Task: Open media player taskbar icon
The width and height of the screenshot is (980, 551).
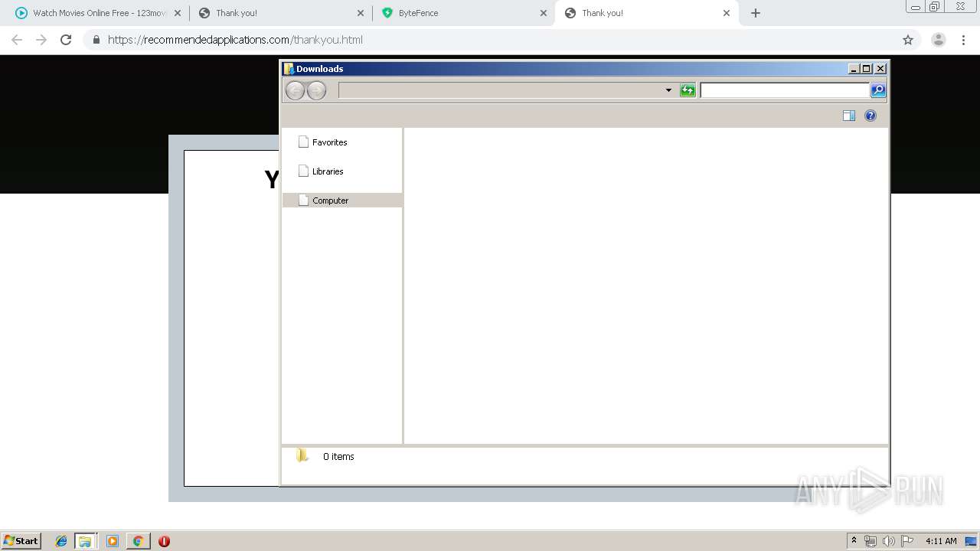Action: [113, 541]
